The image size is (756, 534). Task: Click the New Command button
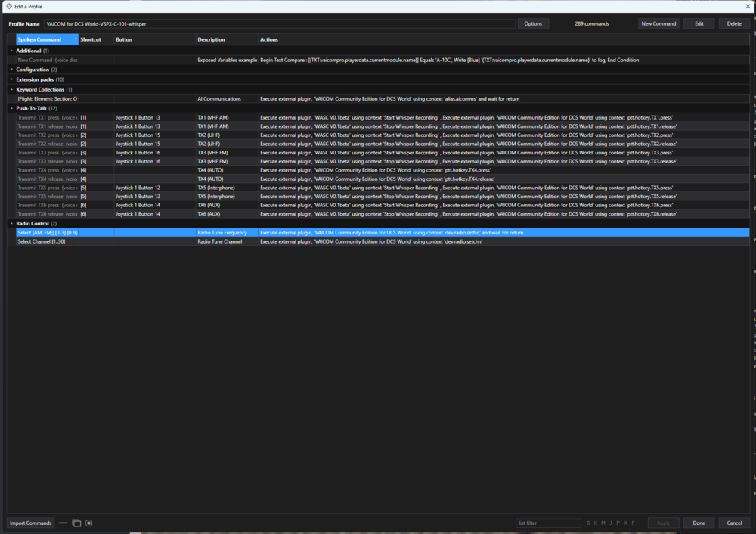click(658, 23)
